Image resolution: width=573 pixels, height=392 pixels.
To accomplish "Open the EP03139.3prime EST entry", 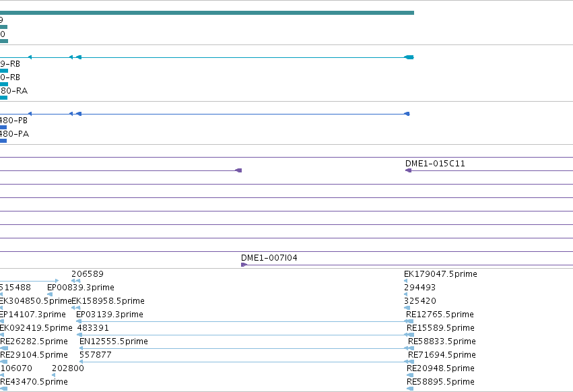I will 110,315.
